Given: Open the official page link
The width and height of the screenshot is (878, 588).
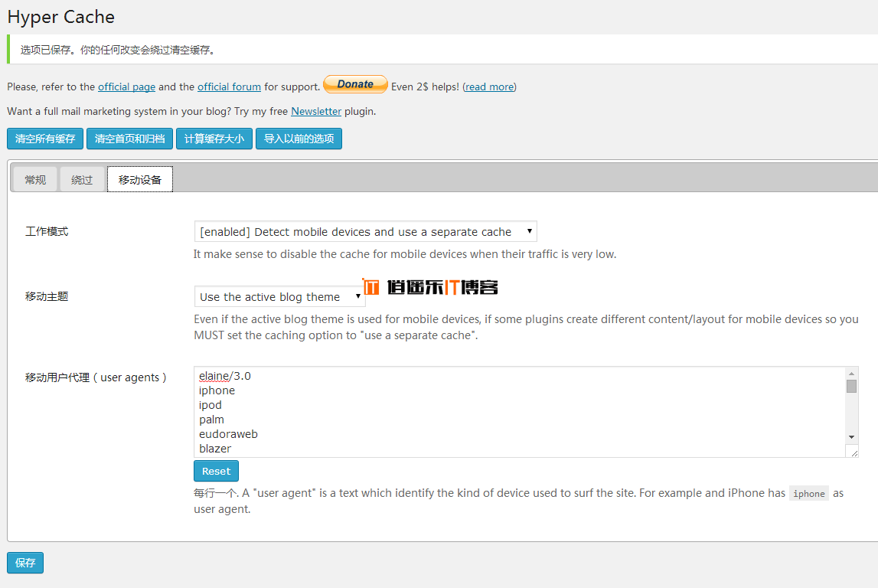Looking at the screenshot, I should coord(126,87).
